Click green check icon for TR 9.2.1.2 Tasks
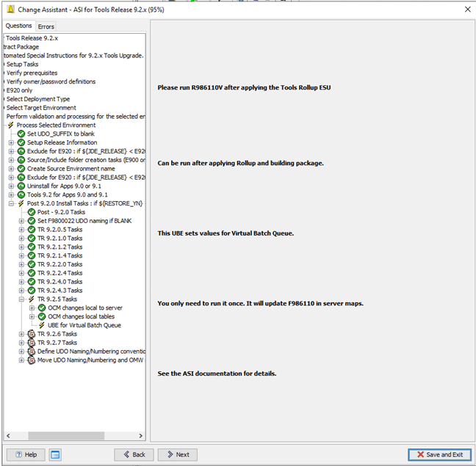The width and height of the screenshot is (476, 466). 32,247
